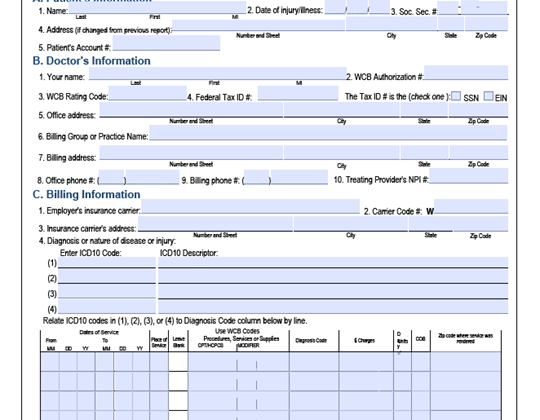Click the Billing address Zip Code field
This screenshot has height=420, width=540.
pos(479,153)
